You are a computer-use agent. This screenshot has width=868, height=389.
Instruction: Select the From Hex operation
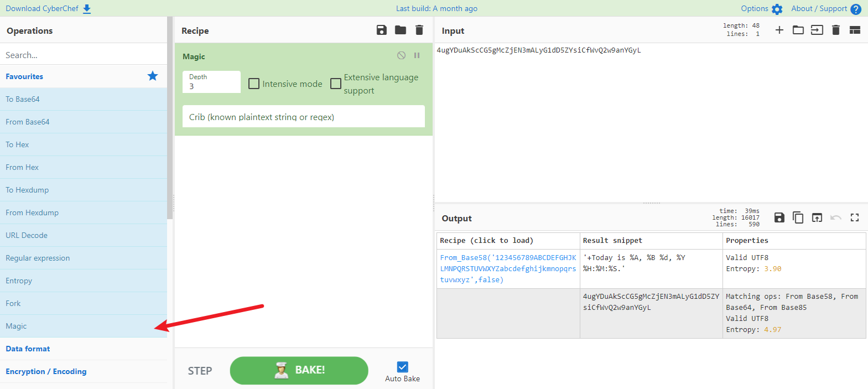[83, 167]
